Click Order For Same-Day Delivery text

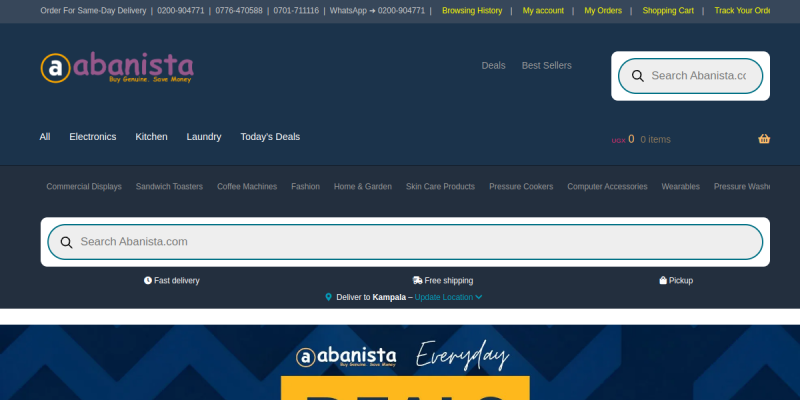pyautogui.click(x=93, y=11)
